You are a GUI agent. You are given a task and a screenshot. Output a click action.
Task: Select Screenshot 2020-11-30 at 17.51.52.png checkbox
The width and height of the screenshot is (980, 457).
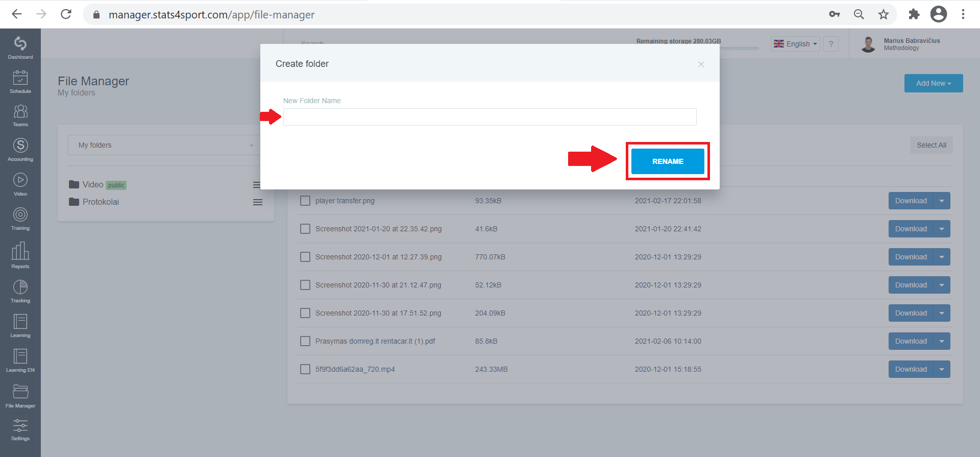[x=305, y=313]
